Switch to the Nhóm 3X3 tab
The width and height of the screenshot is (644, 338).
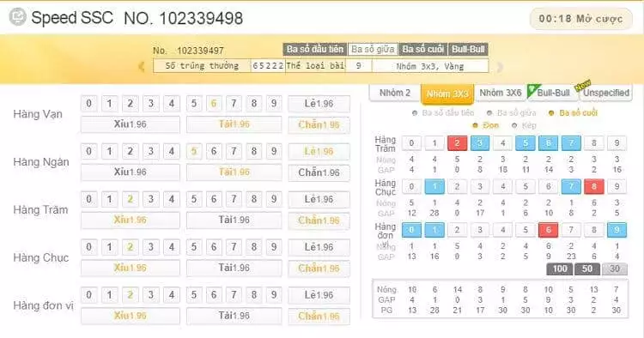[x=447, y=94]
